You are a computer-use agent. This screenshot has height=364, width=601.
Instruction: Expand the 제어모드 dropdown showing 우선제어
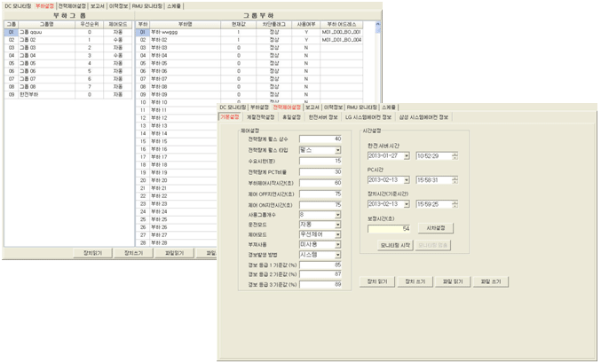pyautogui.click(x=337, y=236)
